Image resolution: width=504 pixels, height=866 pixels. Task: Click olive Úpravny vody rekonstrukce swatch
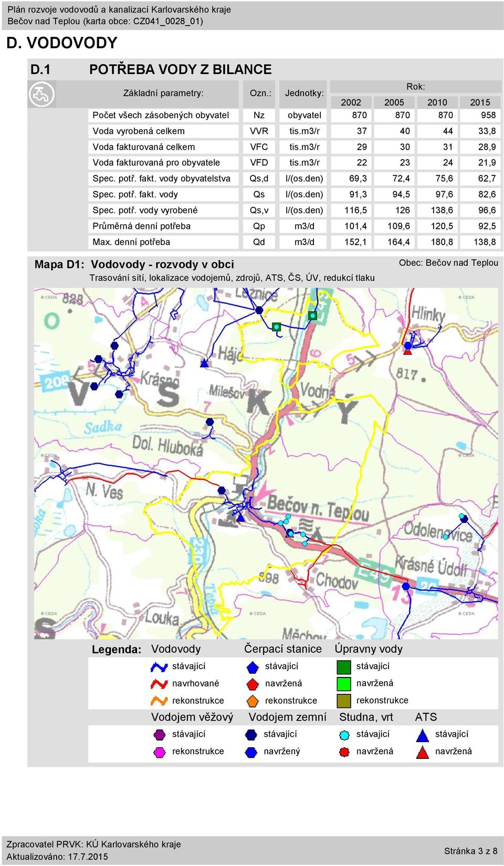click(343, 701)
